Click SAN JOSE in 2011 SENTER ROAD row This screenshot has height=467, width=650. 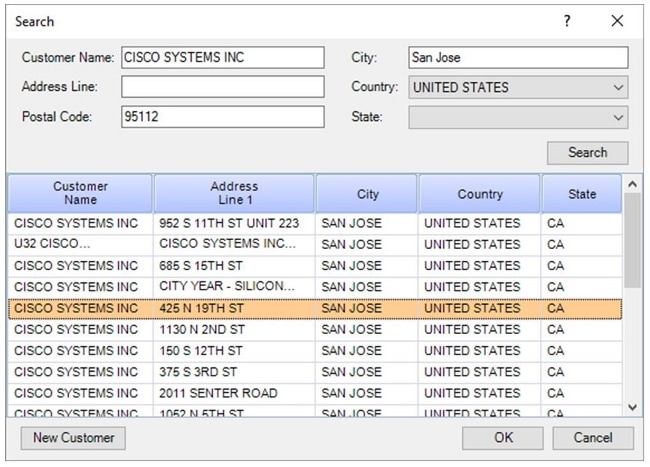351,393
